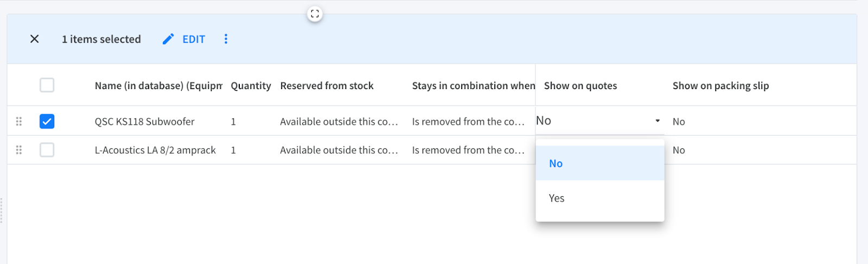Toggle the select-all checkbox in header
The height and width of the screenshot is (264, 868).
47,85
